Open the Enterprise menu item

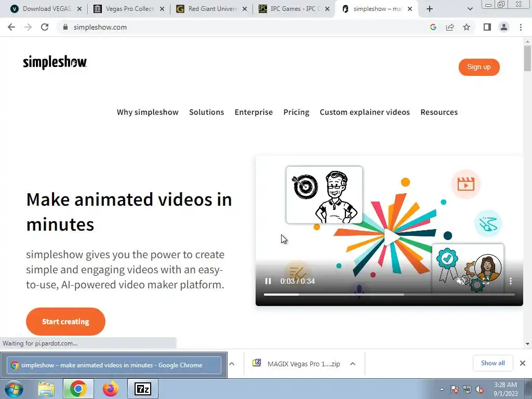(x=254, y=112)
